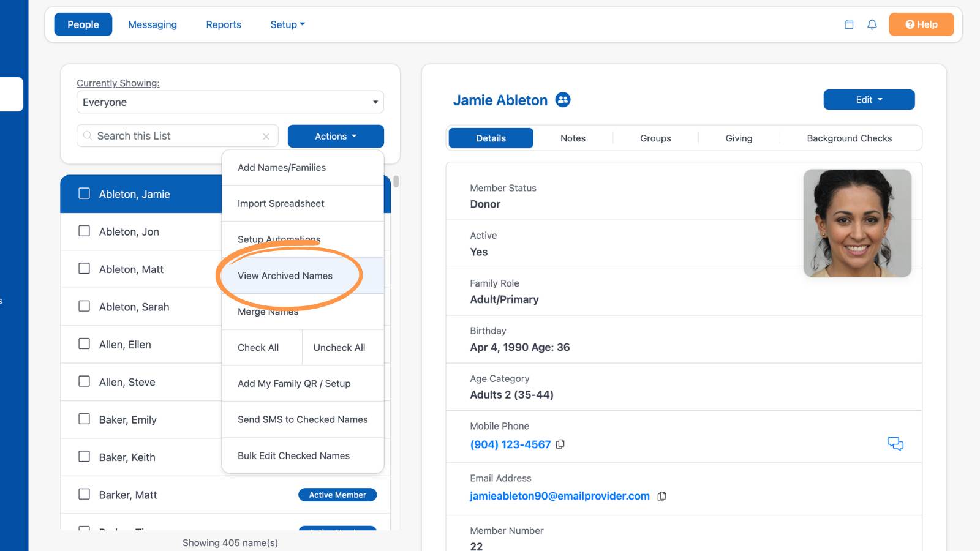Image resolution: width=980 pixels, height=551 pixels.
Task: Click family group icon beside Jamie Ableton
Action: coord(563,100)
